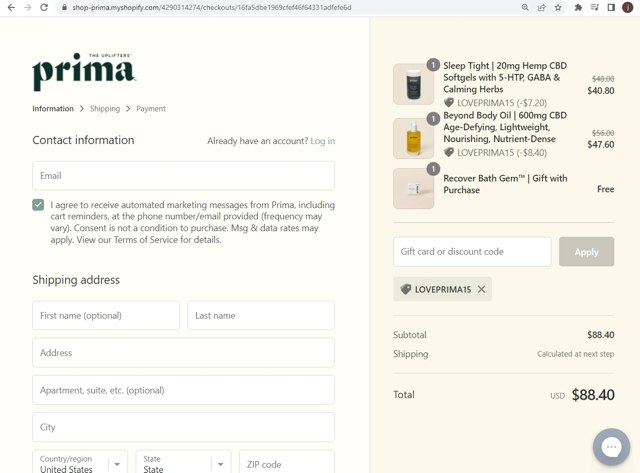Click the First name (optional) field
Viewport: 640px width, 473px height.
(x=106, y=315)
